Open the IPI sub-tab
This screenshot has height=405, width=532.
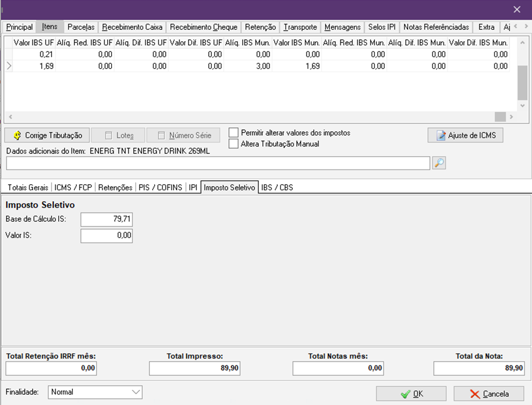tap(193, 188)
